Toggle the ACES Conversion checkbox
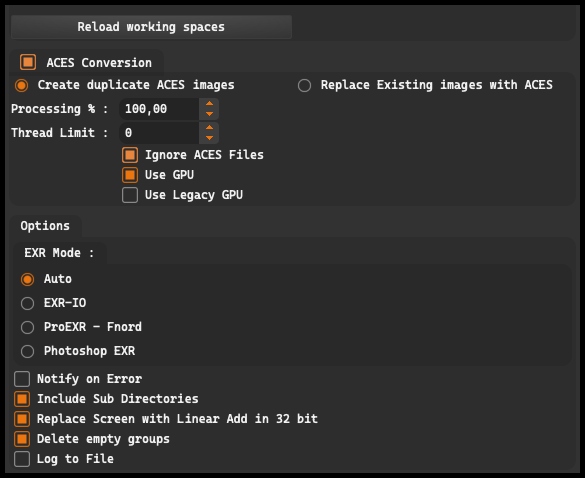The width and height of the screenshot is (585, 478). 28,62
